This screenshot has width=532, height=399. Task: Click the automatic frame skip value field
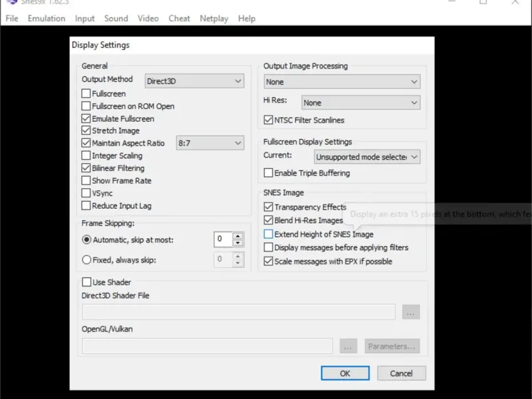[x=223, y=239]
